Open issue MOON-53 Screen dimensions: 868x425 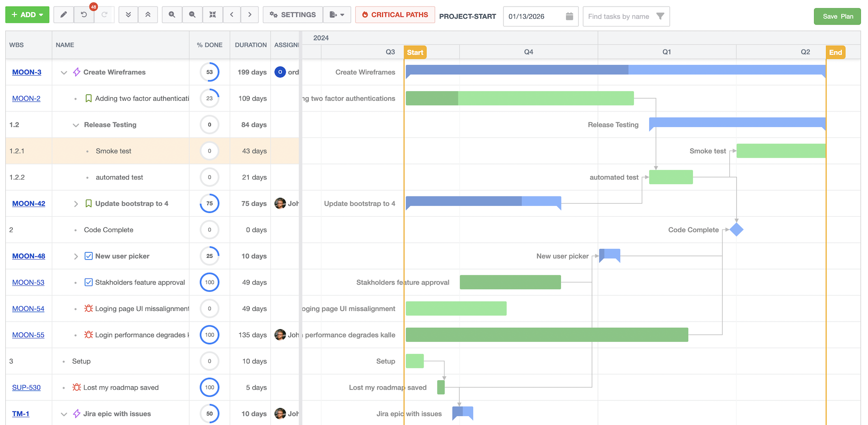(28, 282)
